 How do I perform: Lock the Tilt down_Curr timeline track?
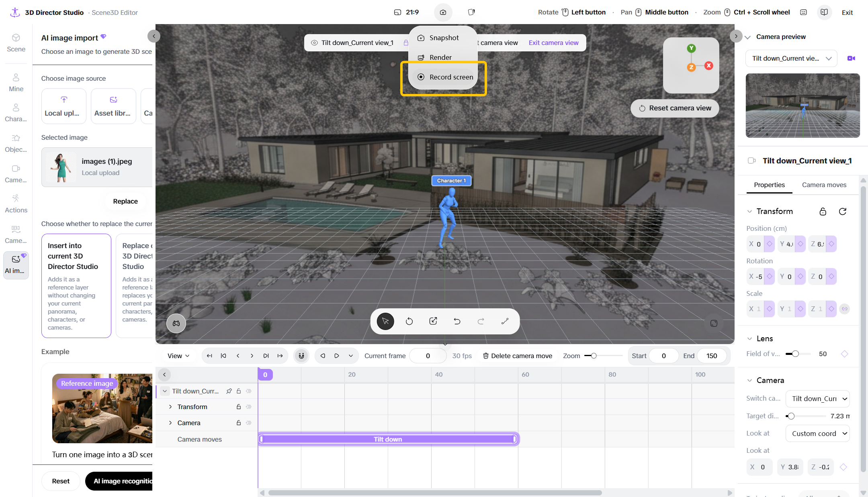[239, 391]
